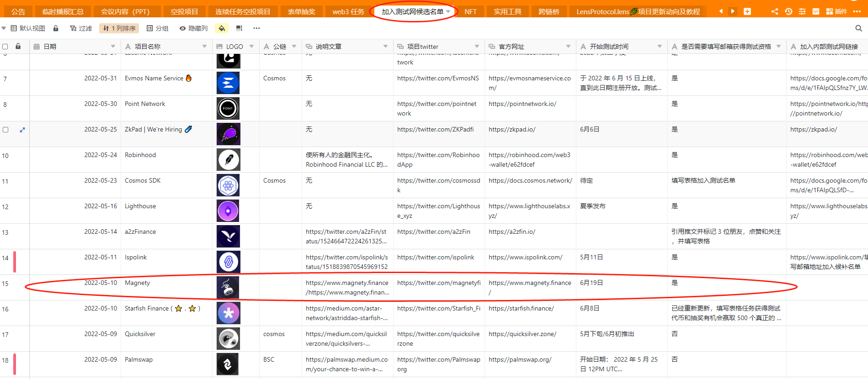Add a new table with plus icon
This screenshot has height=379, width=868.
[x=747, y=11]
